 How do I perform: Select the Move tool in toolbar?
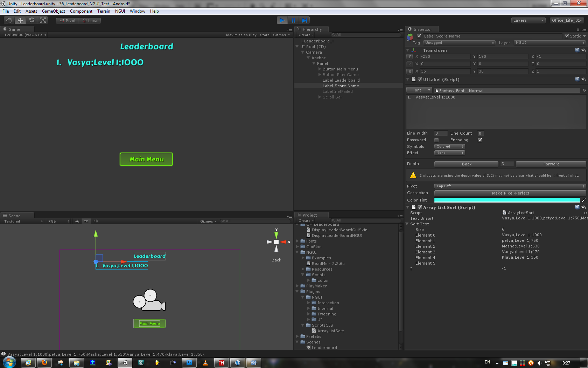click(20, 20)
